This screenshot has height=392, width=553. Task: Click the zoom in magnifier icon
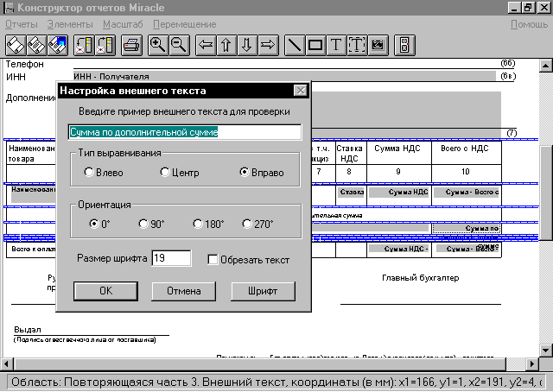point(158,45)
